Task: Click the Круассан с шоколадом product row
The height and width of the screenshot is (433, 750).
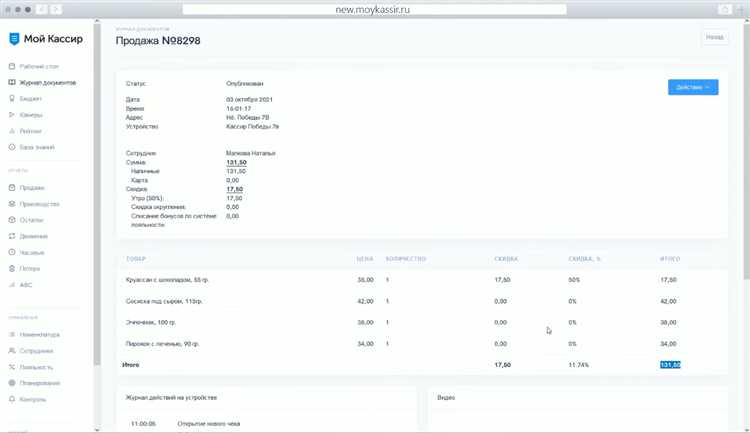Action: pyautogui.click(x=167, y=279)
